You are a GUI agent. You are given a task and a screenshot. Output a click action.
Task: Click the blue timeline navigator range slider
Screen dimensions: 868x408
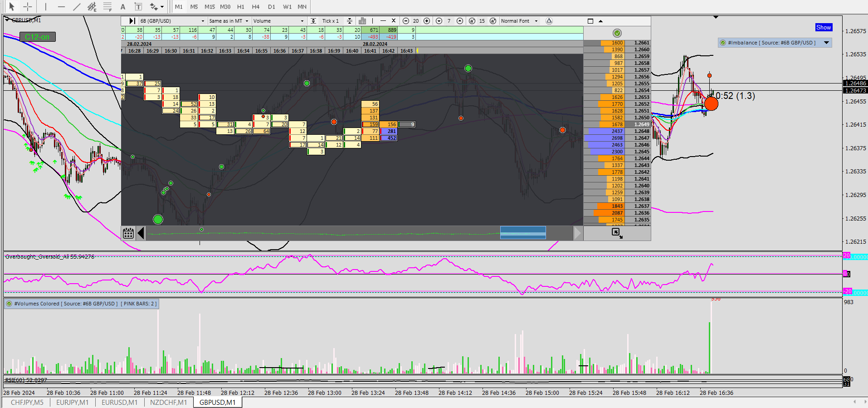click(x=523, y=233)
